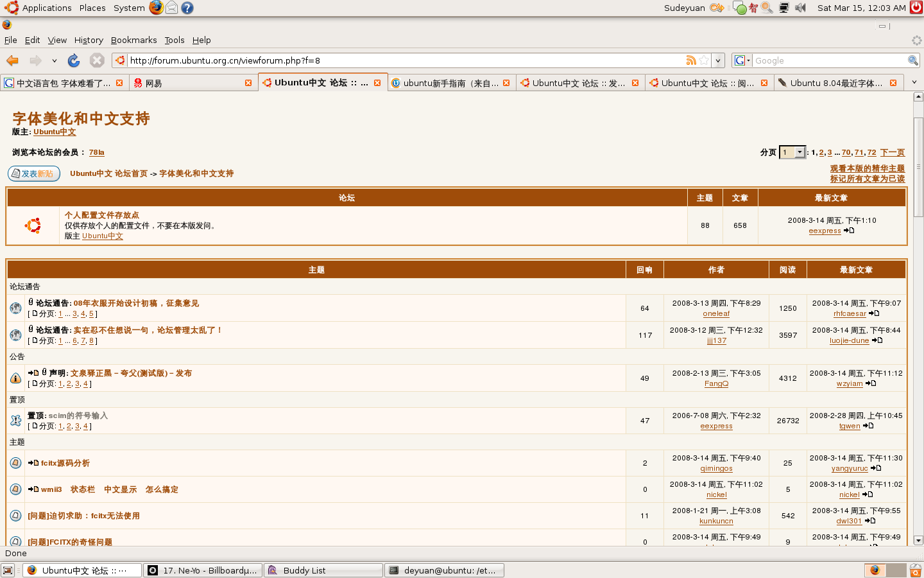Viewport: 924px width, 578px height.
Task: Close the ubuntu新手指南 tab
Action: pos(506,83)
